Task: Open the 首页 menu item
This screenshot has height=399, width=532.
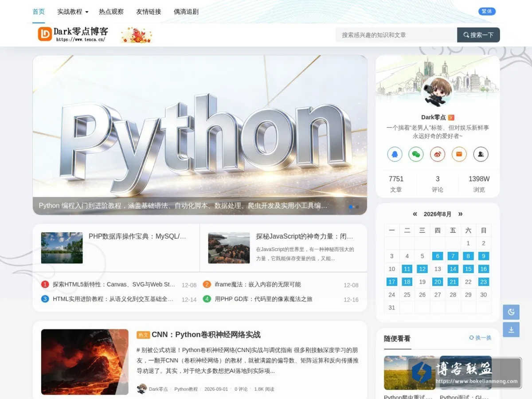Action: pyautogui.click(x=39, y=12)
